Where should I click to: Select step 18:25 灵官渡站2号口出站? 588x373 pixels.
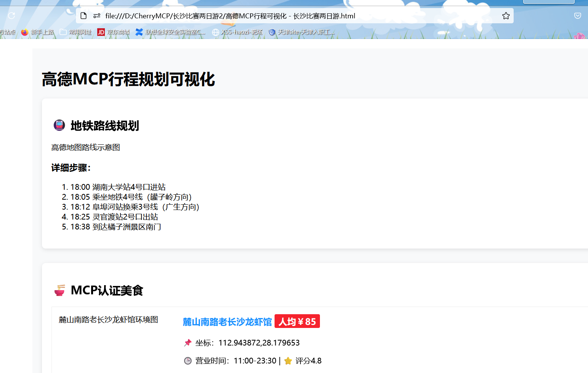coord(114,217)
